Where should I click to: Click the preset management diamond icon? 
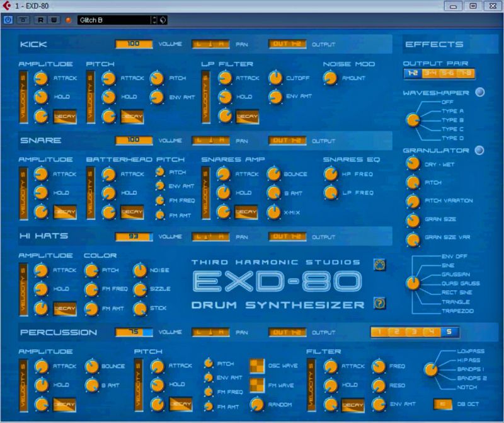163,20
